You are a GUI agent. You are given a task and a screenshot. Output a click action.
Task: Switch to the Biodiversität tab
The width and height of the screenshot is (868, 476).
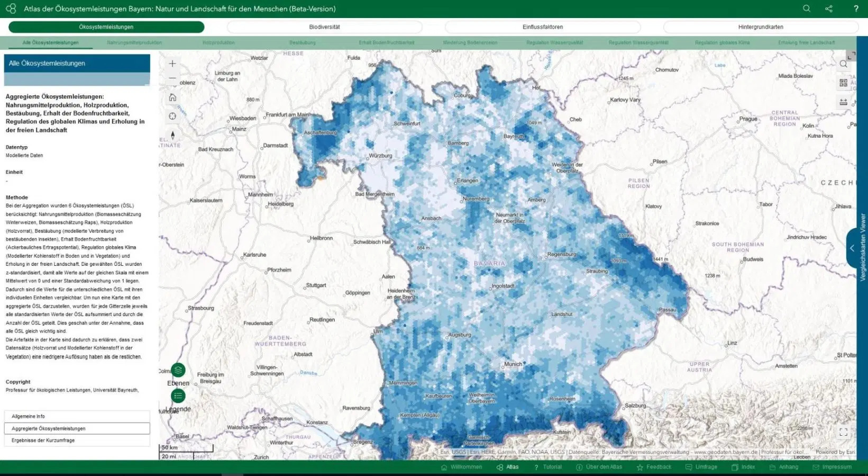(324, 27)
